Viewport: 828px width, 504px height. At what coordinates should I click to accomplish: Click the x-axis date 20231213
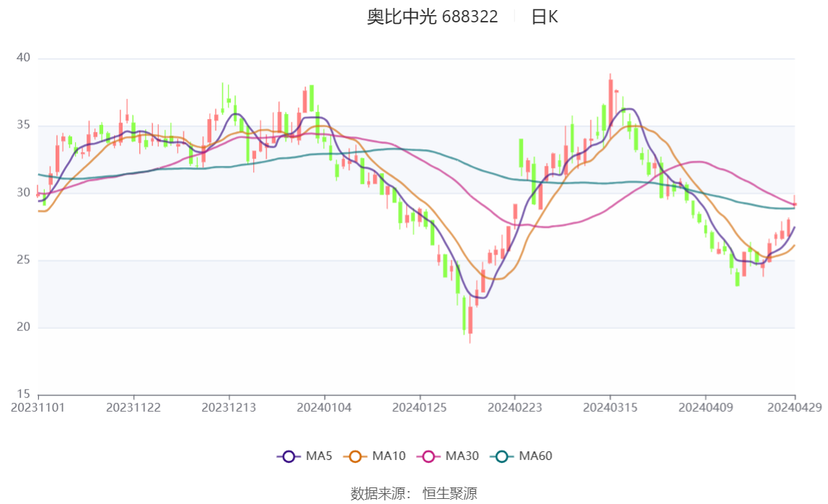pos(229,407)
